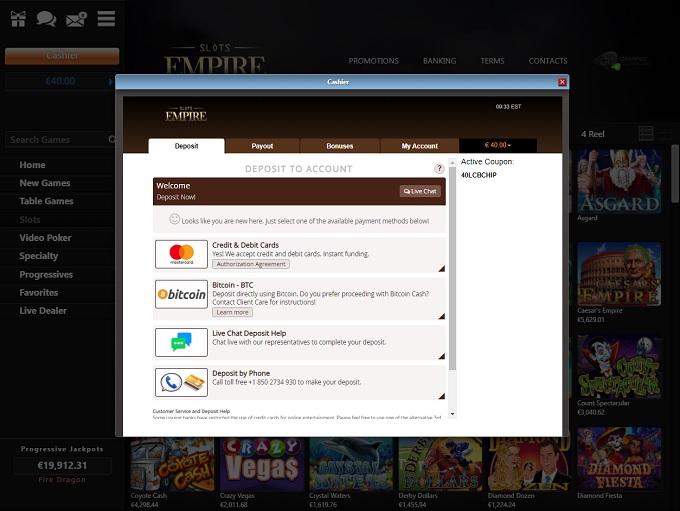The image size is (680, 511).
Task: Open the Diamond Dozen game thumbnail
Action: pos(530,464)
